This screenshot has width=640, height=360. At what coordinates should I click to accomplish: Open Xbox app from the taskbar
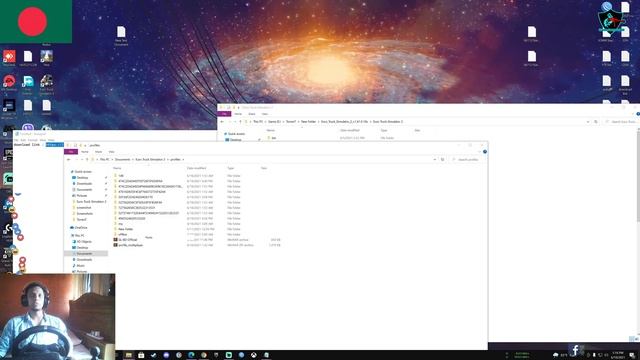click(x=254, y=355)
